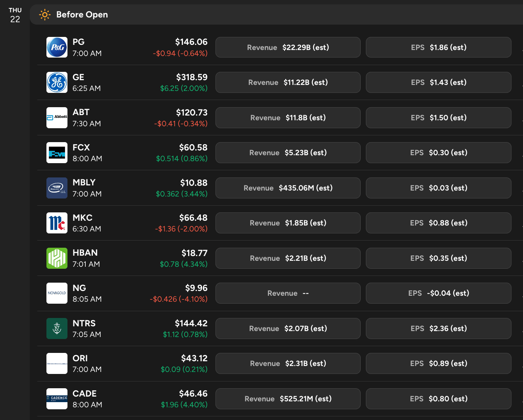
Task: Select CADE EPS estimate $0.80
Action: 438,399
